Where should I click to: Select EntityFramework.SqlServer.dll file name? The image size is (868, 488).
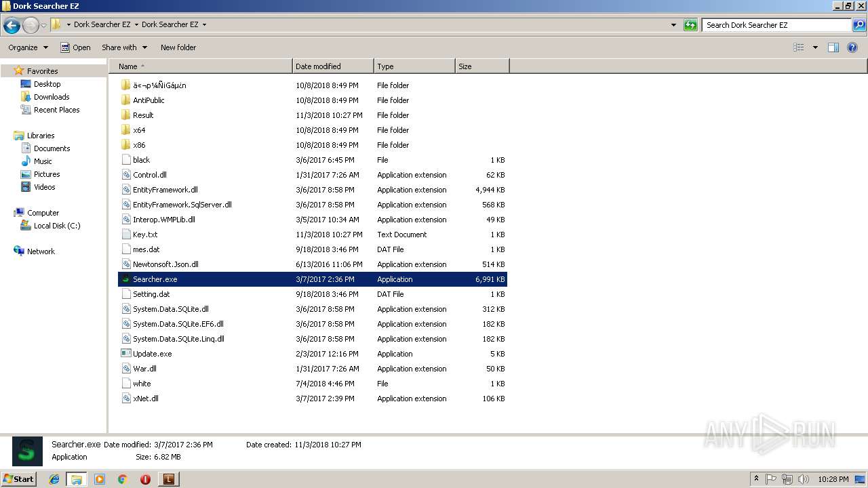coord(182,205)
